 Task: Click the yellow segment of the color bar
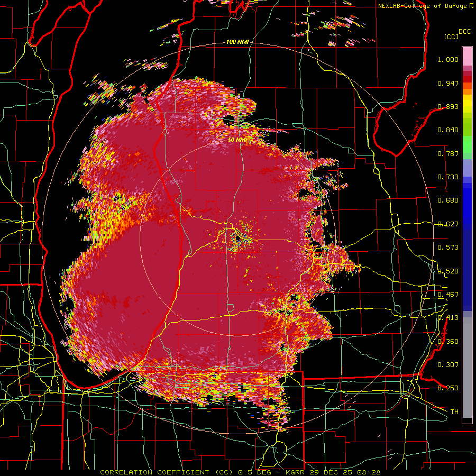pyautogui.click(x=467, y=104)
